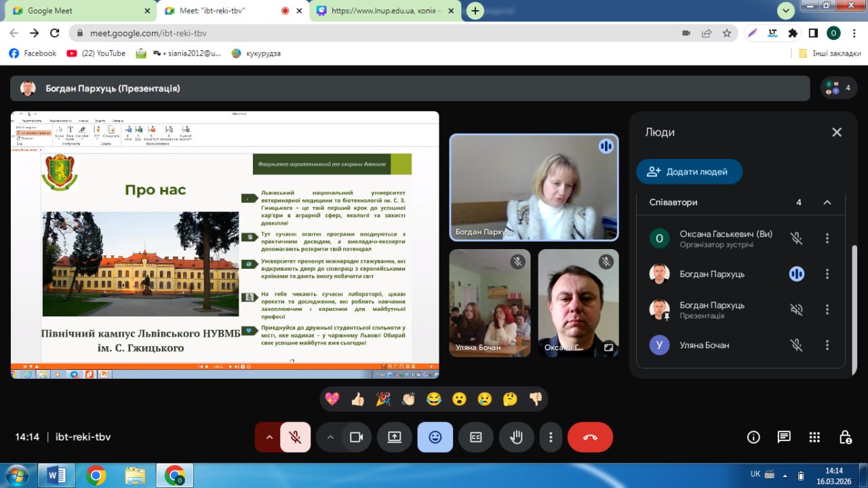Open chat with everyone icon
Image resolution: width=868 pixels, height=488 pixels.
pos(784,437)
